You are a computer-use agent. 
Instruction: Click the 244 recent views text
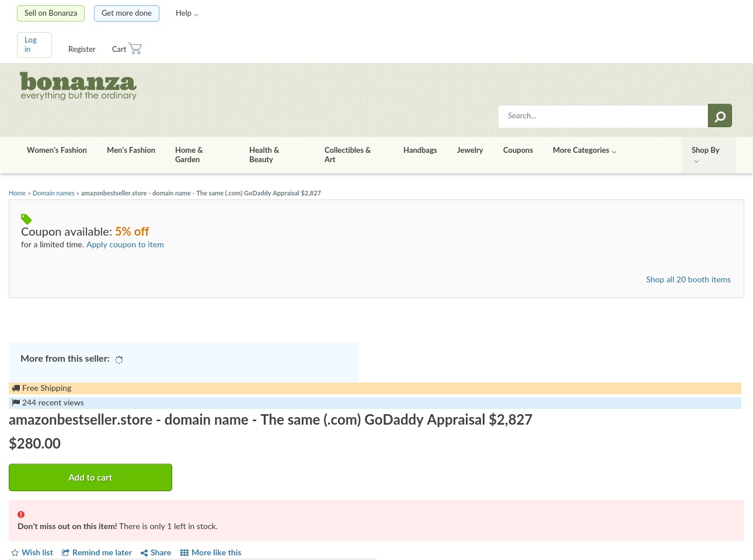53,402
